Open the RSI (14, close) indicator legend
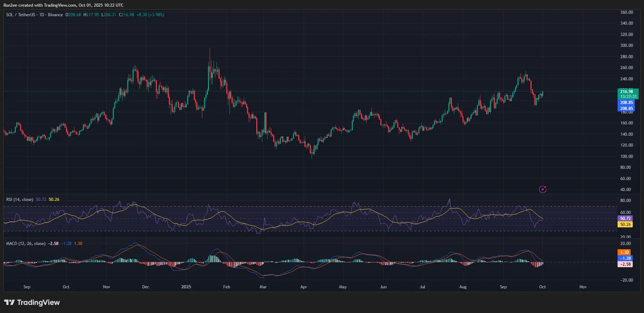This screenshot has height=313, width=644. pyautogui.click(x=20, y=200)
